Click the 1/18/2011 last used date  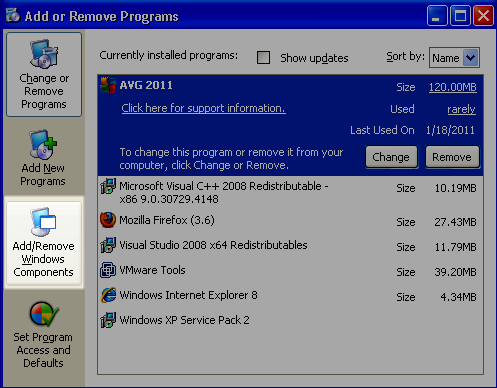pyautogui.click(x=450, y=130)
